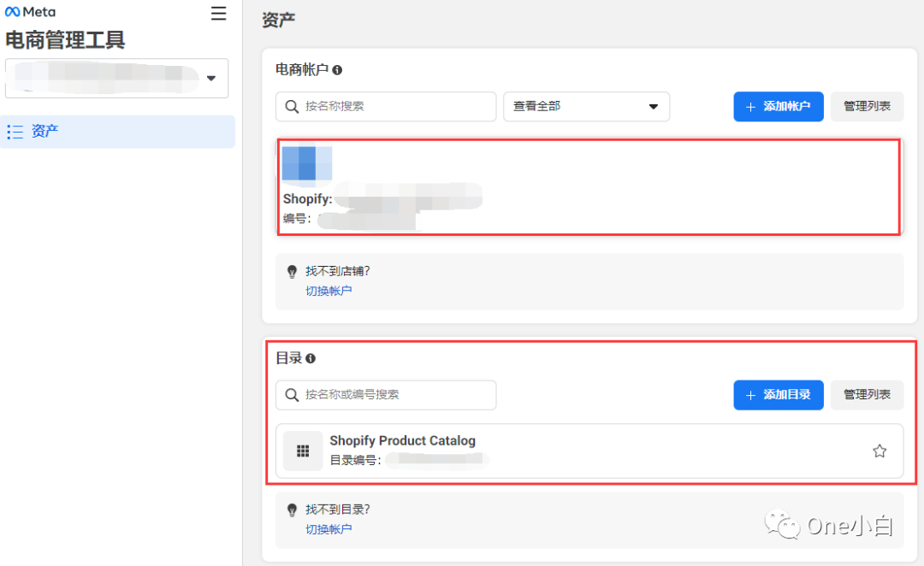
Task: Click the info icon next to 目录
Action: click(310, 358)
